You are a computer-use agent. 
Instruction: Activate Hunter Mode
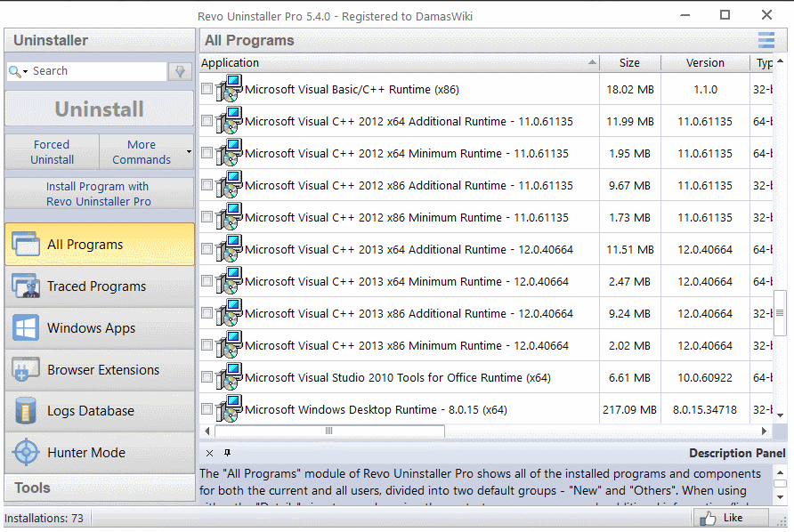(100, 453)
